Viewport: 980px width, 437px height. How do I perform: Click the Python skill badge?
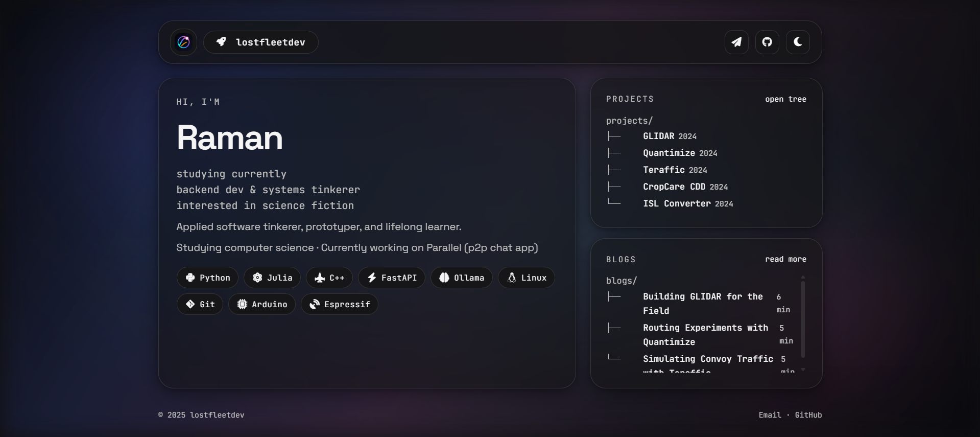coord(207,278)
